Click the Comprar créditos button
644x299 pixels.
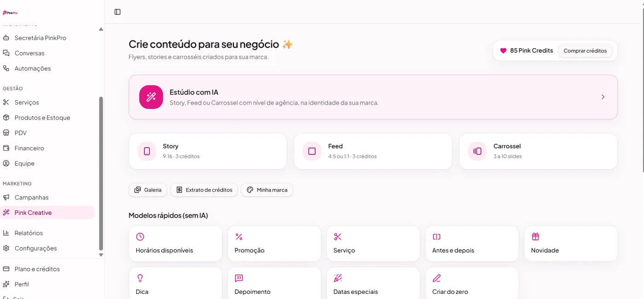tap(585, 51)
